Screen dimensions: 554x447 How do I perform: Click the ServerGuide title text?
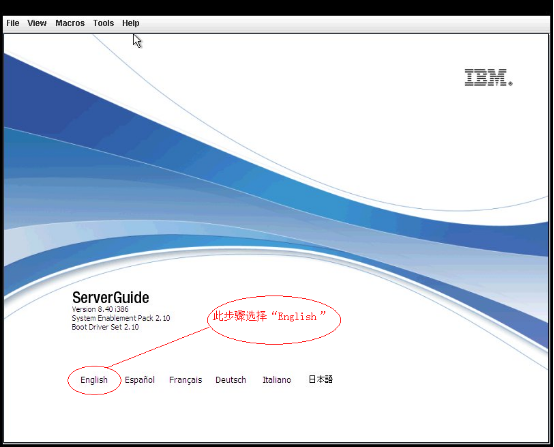point(111,298)
